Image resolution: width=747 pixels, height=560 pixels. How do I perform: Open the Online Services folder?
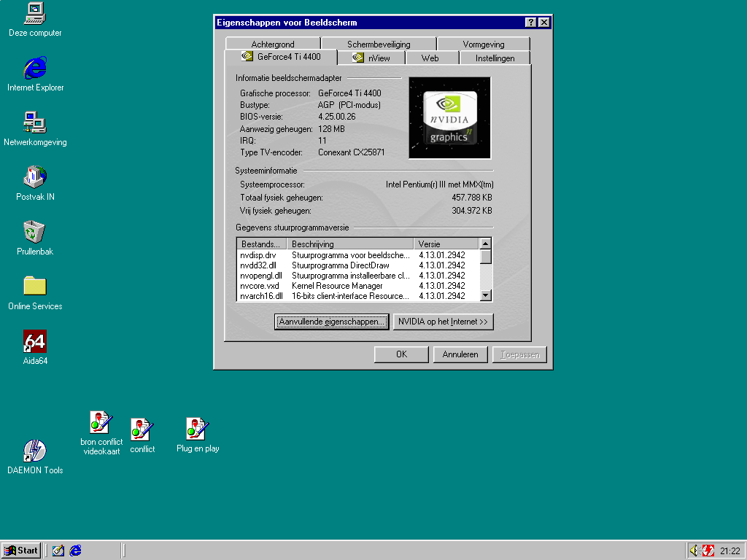[34, 287]
